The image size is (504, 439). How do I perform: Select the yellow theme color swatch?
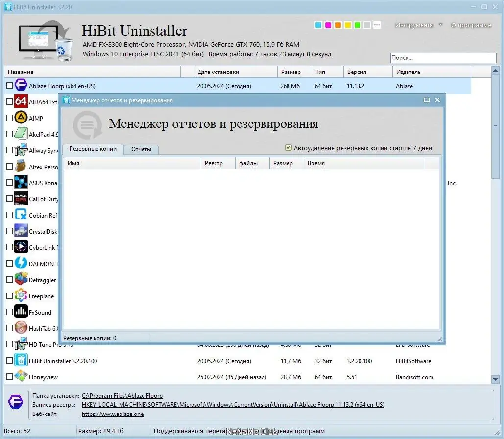point(347,25)
